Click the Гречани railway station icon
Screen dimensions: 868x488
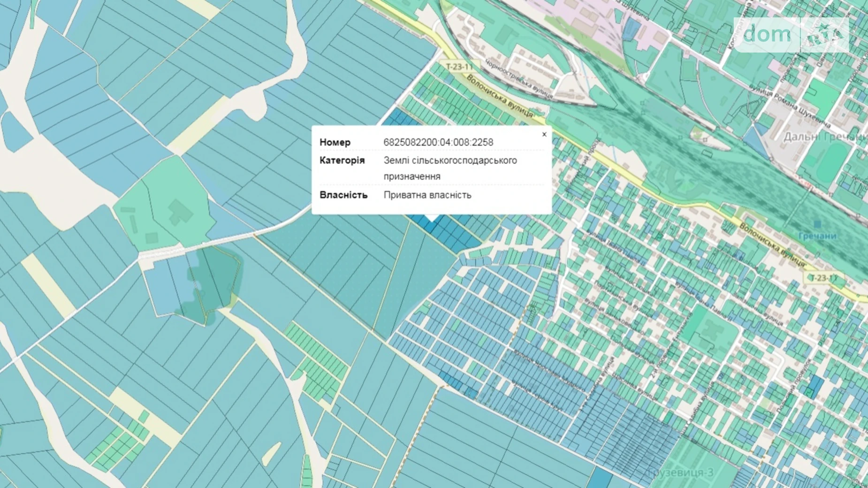[817, 224]
